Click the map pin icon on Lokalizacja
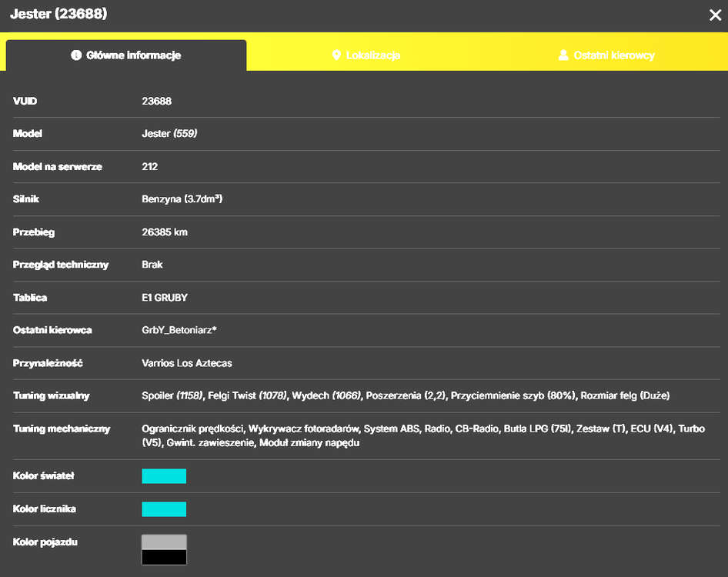 (336, 55)
